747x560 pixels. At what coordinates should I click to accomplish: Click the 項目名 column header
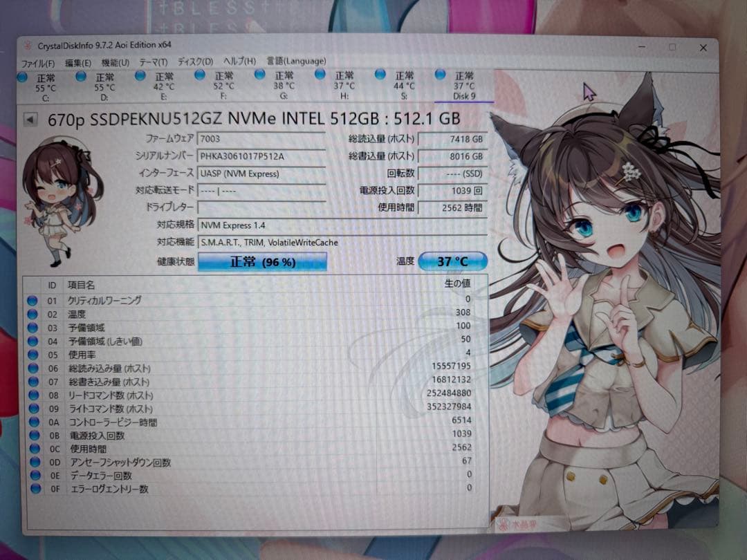pyautogui.click(x=81, y=286)
